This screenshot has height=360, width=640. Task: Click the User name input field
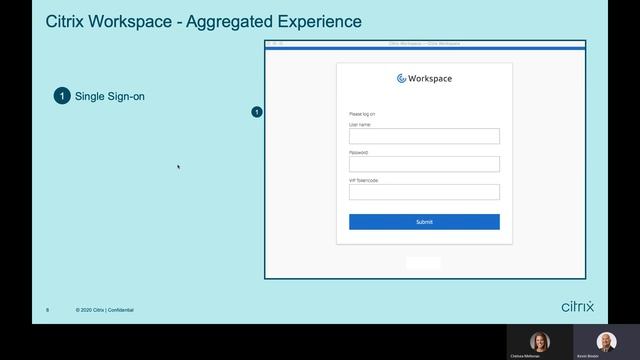tap(424, 136)
